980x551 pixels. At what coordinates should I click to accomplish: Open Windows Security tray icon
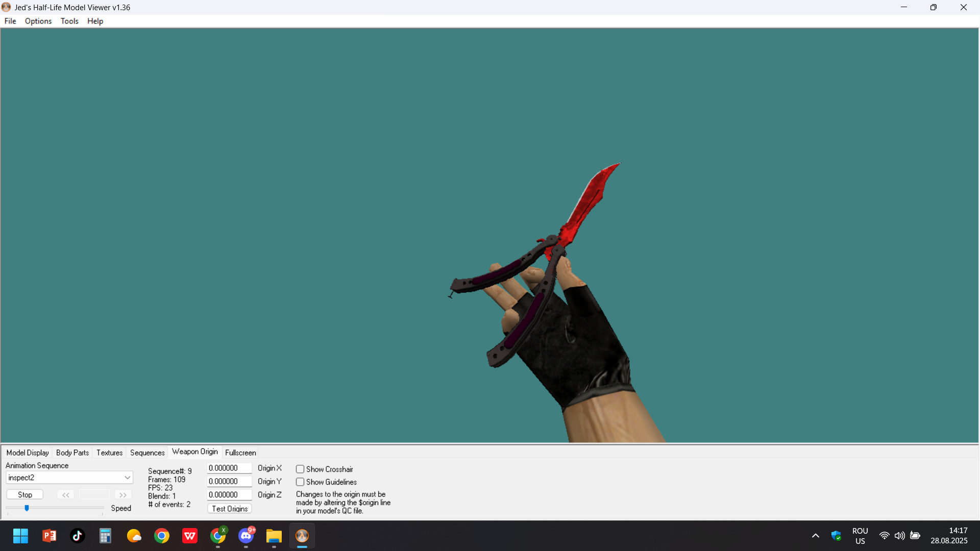(836, 536)
